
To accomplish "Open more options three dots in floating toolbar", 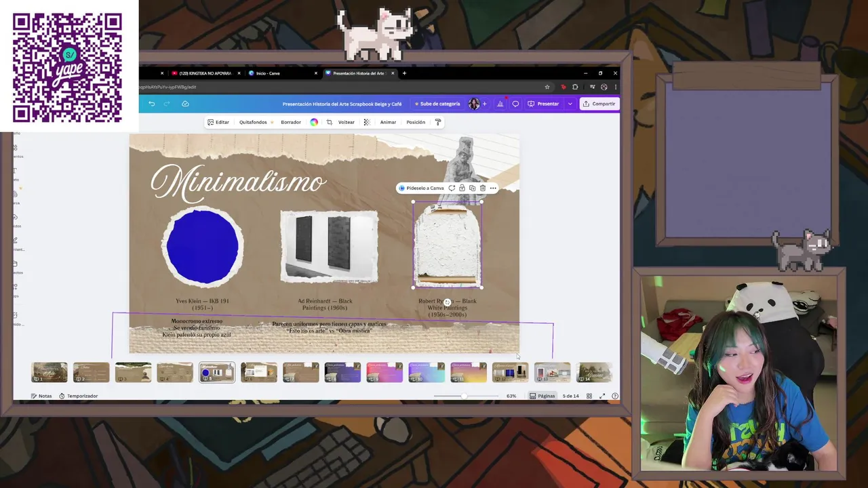I will click(493, 188).
